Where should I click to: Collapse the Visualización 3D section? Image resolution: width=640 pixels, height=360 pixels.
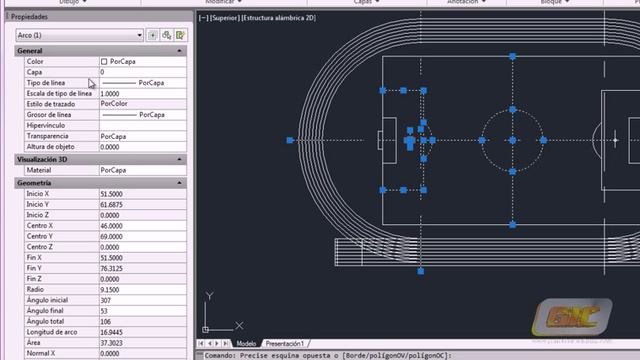coord(179,159)
